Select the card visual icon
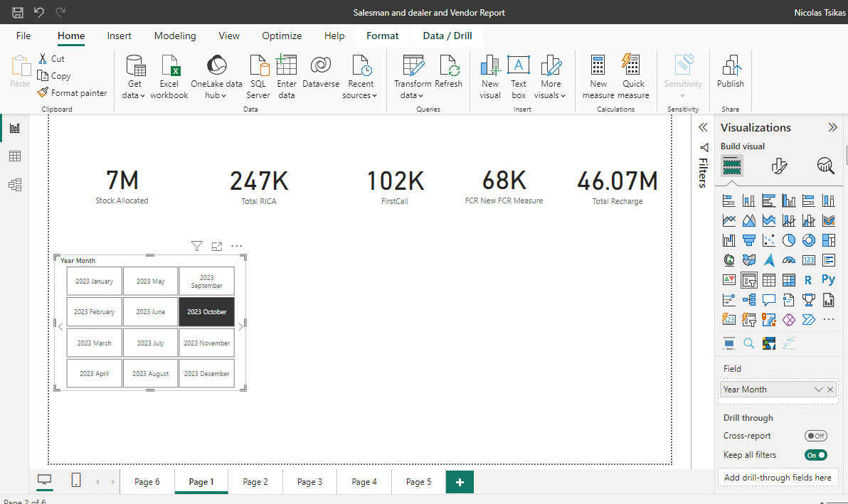The image size is (848, 504). [x=809, y=260]
